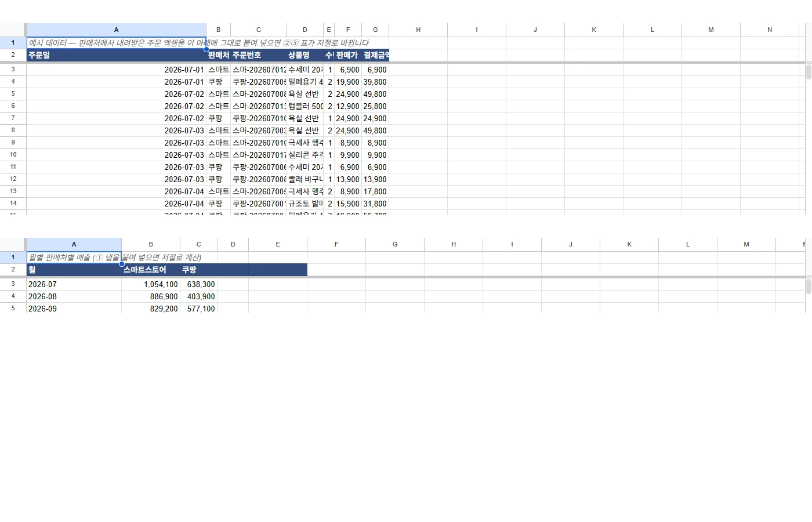Screen dimensions: 812x522
Task: Click the 19,900 price cell
Action: click(348, 82)
